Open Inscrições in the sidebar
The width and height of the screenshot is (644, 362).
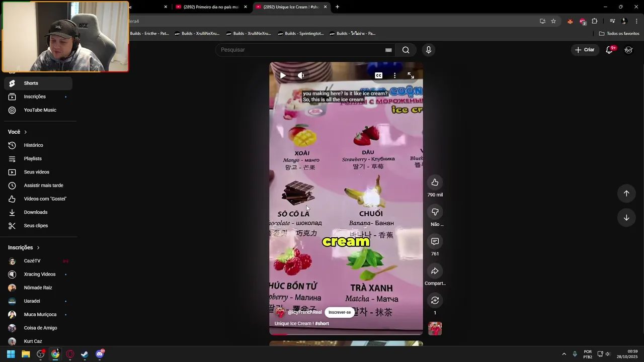click(38, 97)
